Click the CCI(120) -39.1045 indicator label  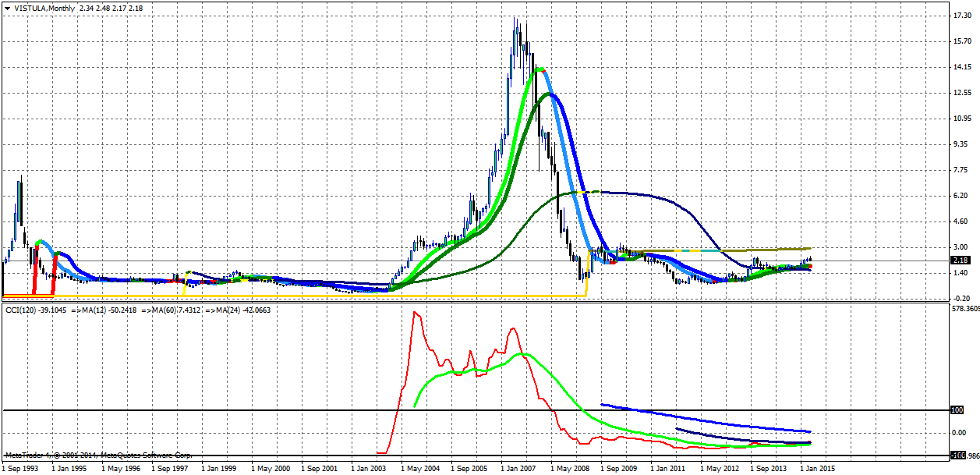coord(36,310)
